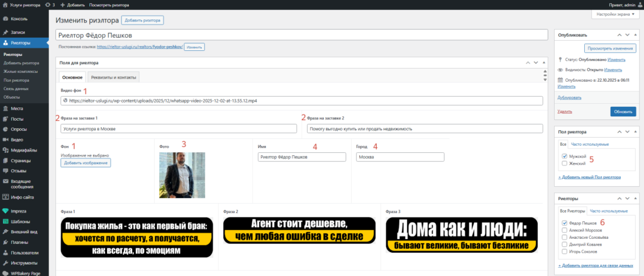This screenshot has height=276, width=644.
Task: Check the Женский checkbox
Action: [564, 163]
